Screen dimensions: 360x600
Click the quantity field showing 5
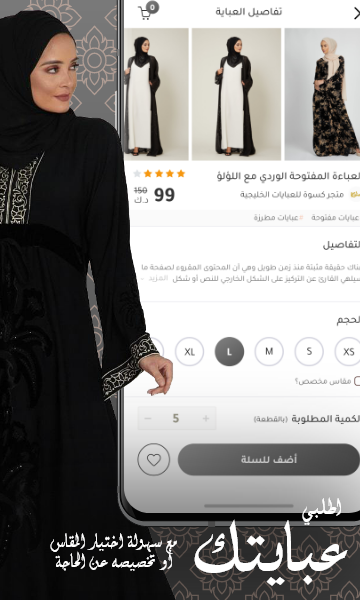(176, 419)
